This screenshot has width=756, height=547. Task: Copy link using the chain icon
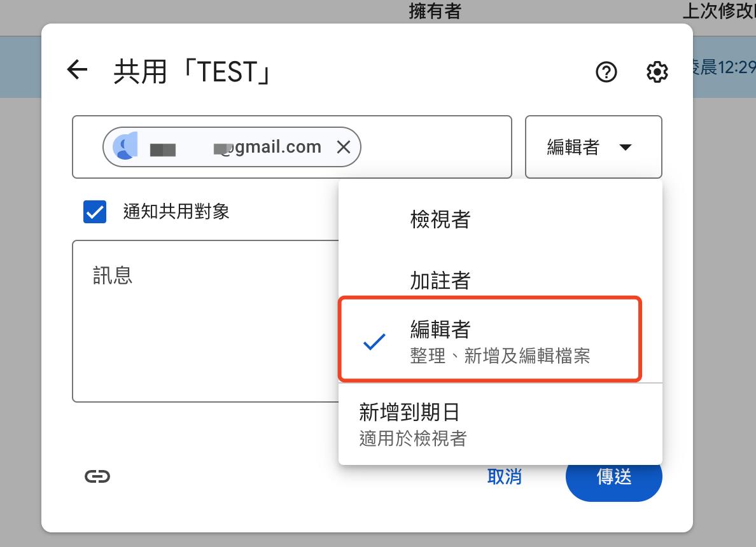click(x=97, y=476)
